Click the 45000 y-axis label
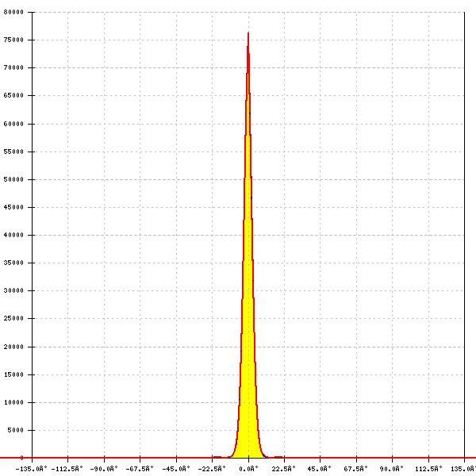The height and width of the screenshot is (476, 476). click(x=13, y=207)
